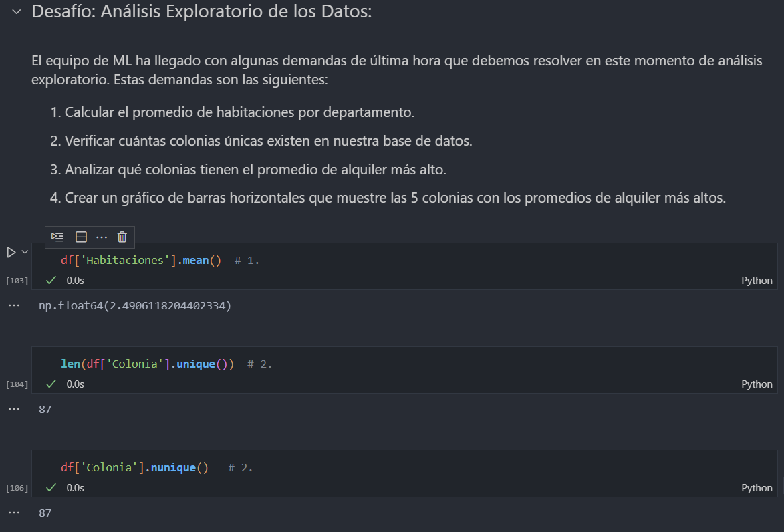Split the cell using toolbar icon
Viewport: 784px width, 532px height.
point(81,237)
